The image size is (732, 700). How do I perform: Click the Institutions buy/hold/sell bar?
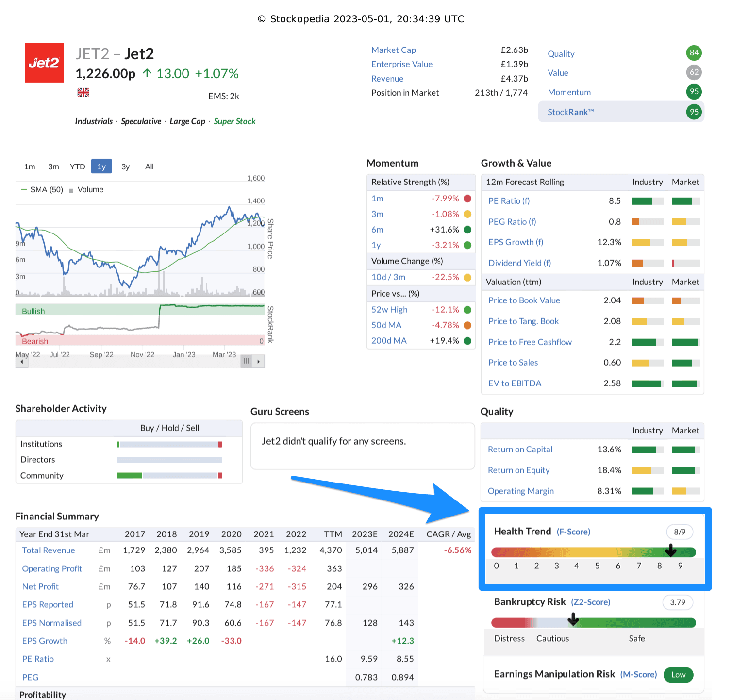coord(170,445)
